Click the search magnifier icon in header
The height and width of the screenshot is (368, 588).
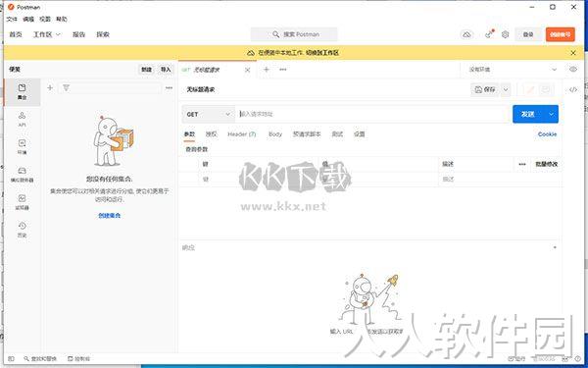point(275,34)
